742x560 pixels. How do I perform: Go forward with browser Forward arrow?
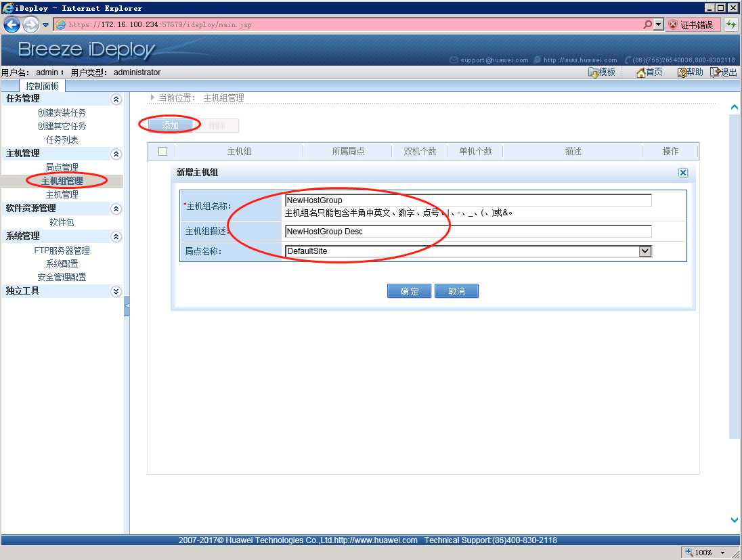point(30,24)
